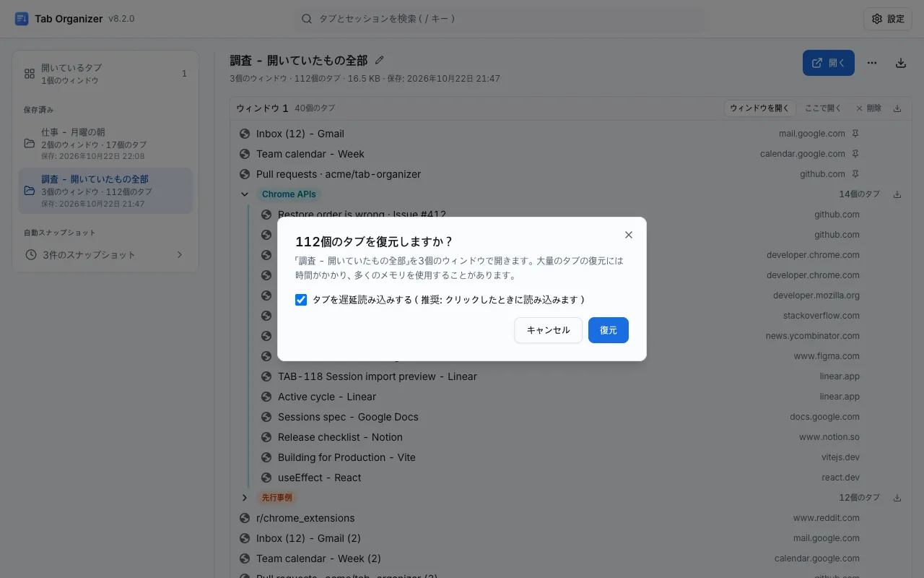This screenshot has width=924, height=578.
Task: Close the restore dialog with the X
Action: tap(629, 235)
